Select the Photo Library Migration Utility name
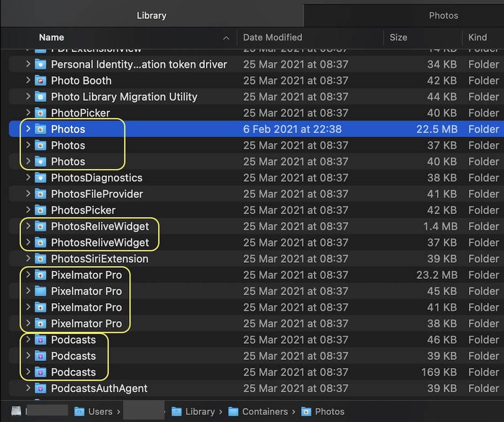This screenshot has width=504, height=422. click(124, 97)
